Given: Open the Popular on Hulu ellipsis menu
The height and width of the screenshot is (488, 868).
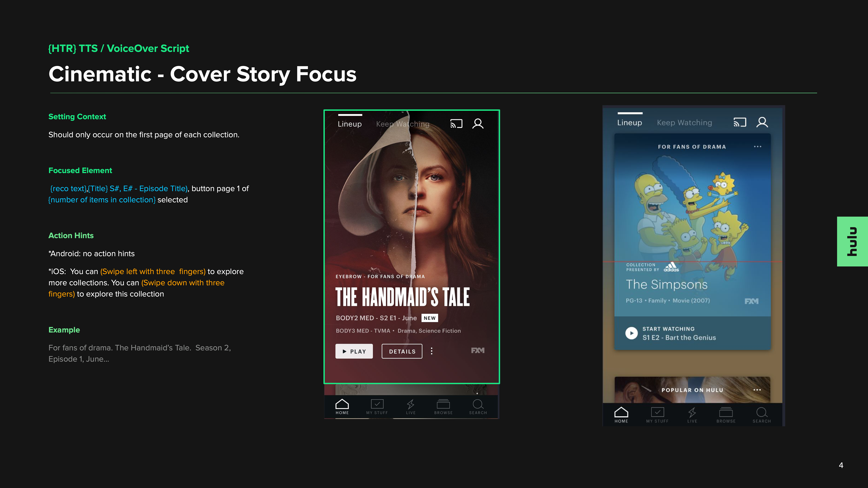Looking at the screenshot, I should click(757, 390).
